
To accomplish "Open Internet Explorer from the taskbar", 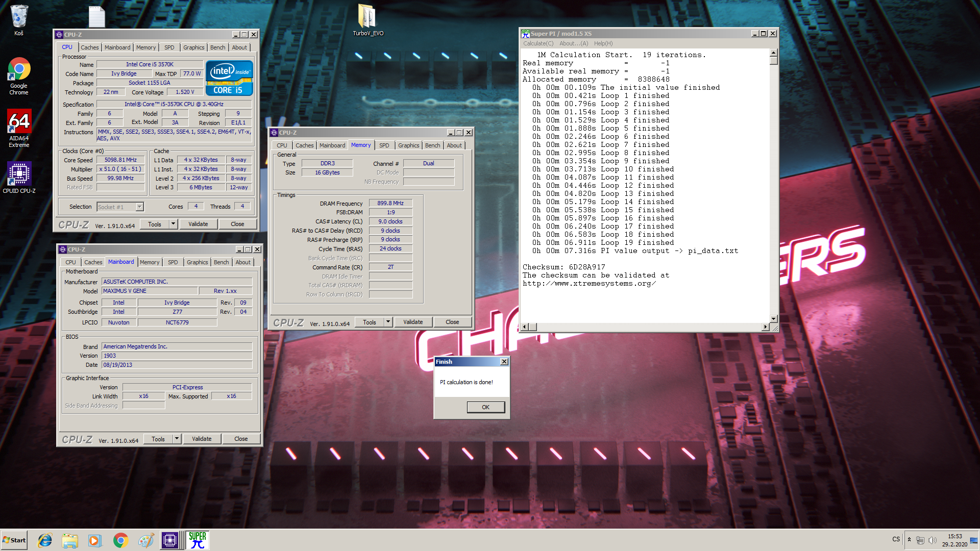I will pyautogui.click(x=45, y=540).
